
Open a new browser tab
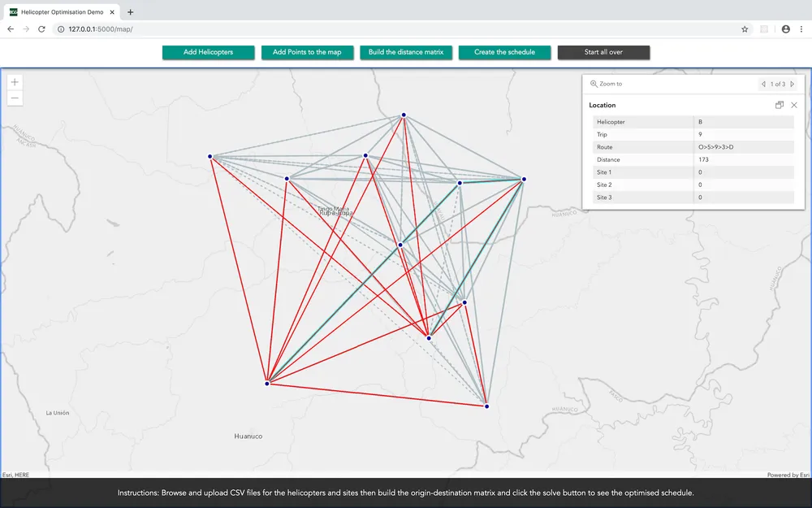131,12
